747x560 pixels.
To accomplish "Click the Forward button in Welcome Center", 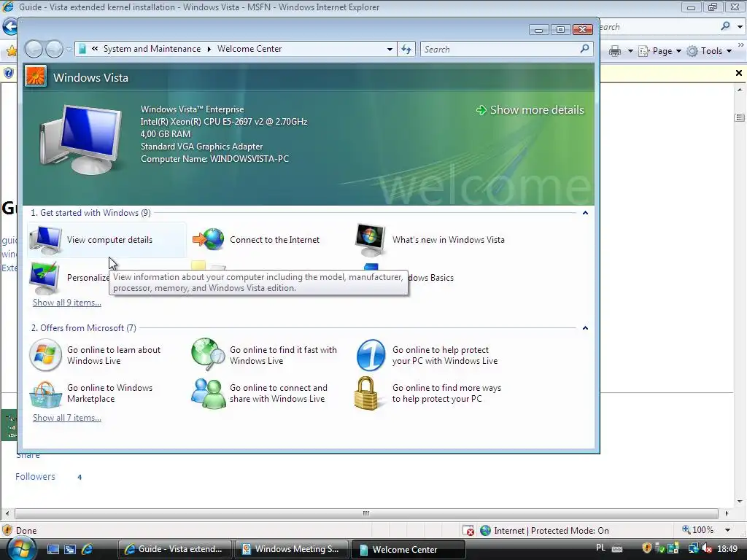I will pos(54,49).
